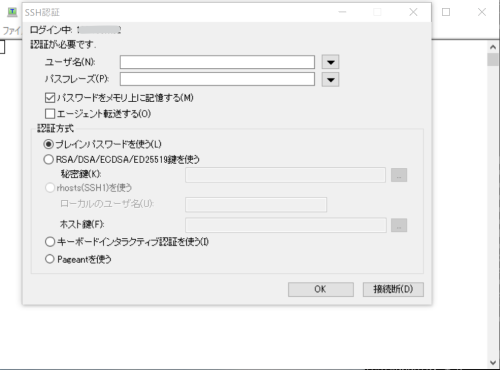Confirm login with the OK button
This screenshot has width=500, height=370.
321,289
